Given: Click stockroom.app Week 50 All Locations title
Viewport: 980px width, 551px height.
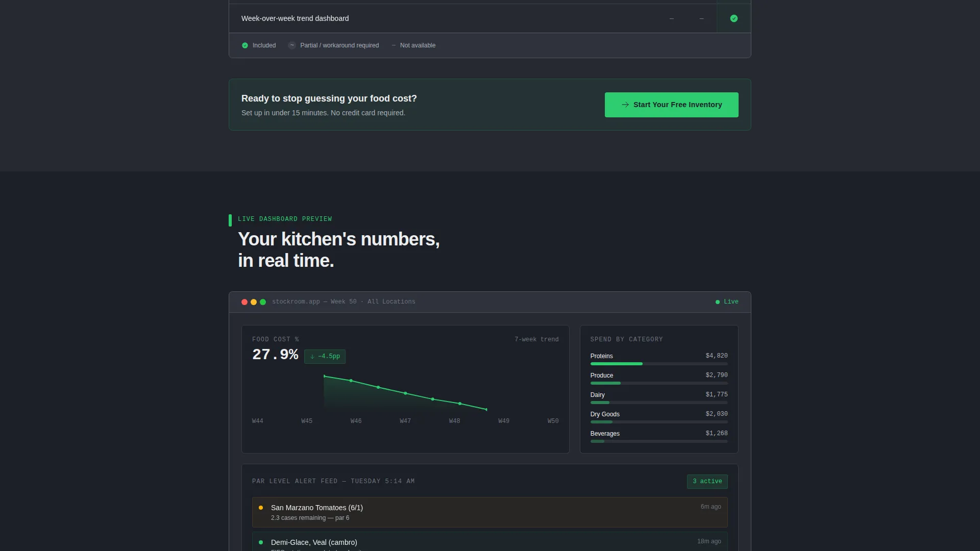Looking at the screenshot, I should 344,302.
